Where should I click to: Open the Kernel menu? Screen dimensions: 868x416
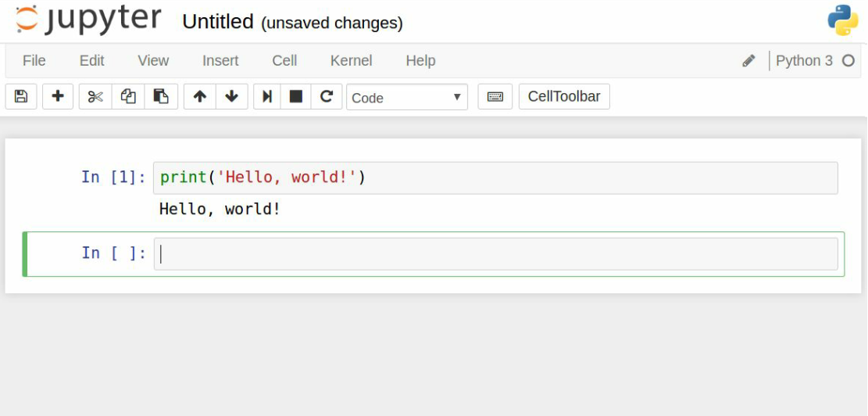(x=351, y=61)
